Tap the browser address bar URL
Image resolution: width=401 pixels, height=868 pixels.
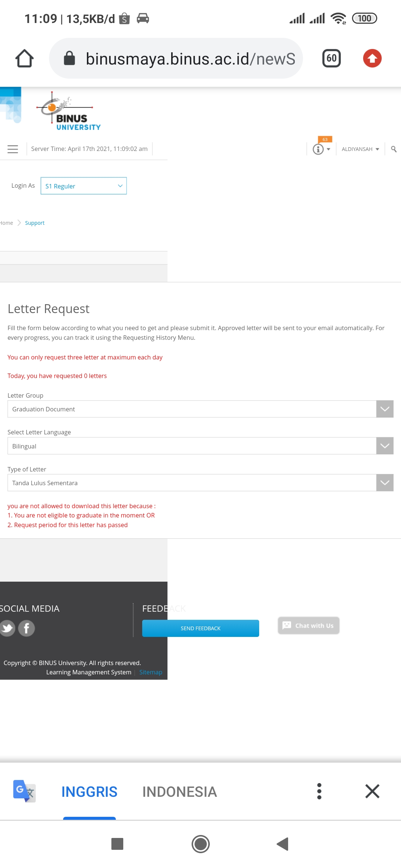(190, 59)
